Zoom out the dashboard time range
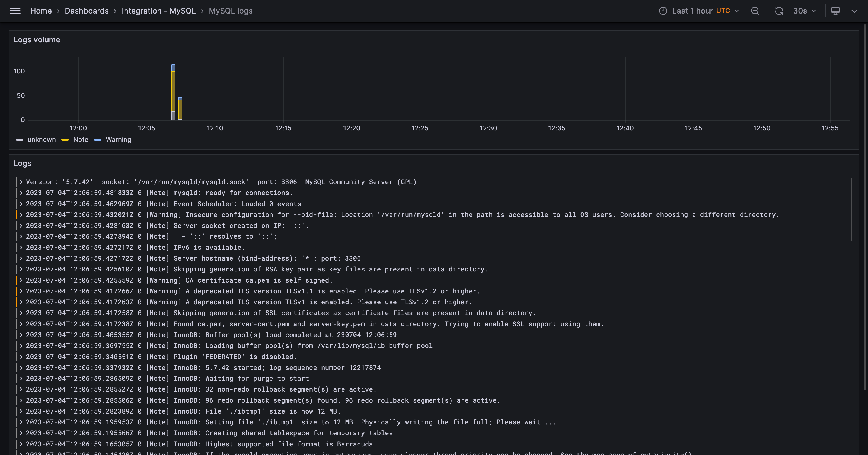 click(755, 11)
